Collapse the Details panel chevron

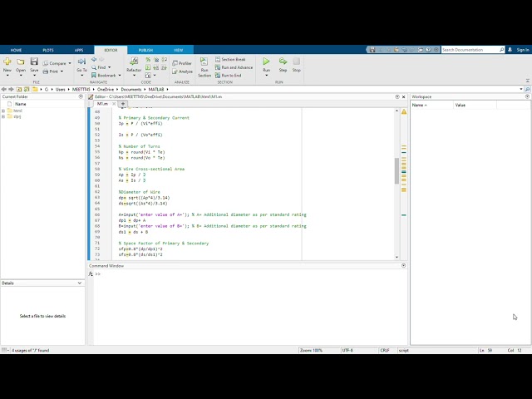coord(80,283)
